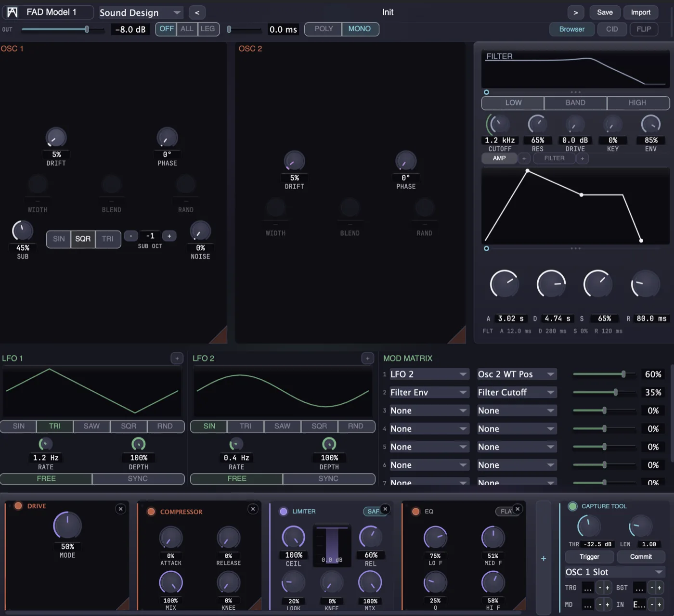
Task: Close the Drive effect module
Action: 121,509
